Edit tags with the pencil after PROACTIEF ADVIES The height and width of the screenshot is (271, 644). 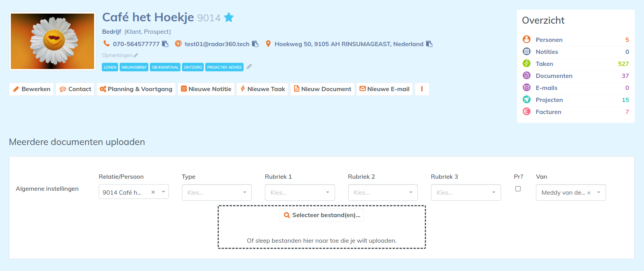[x=249, y=67]
